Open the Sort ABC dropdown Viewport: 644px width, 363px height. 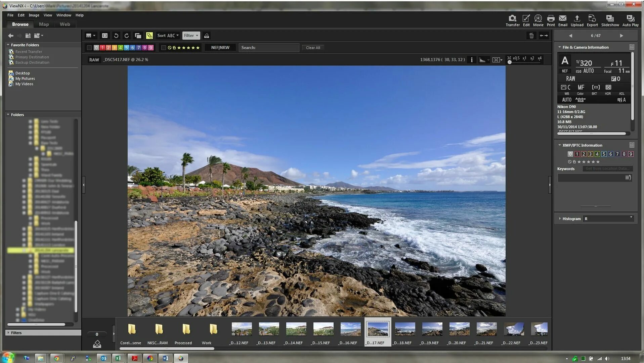168,35
